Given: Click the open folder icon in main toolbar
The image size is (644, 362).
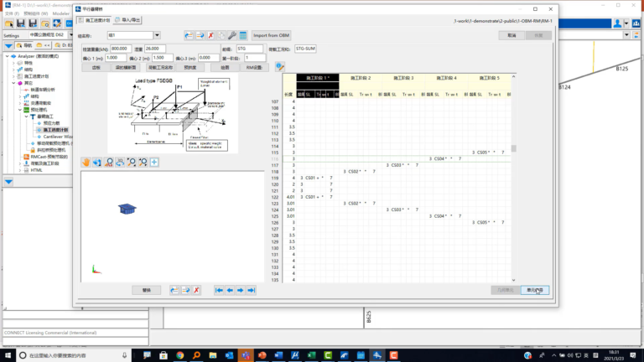Looking at the screenshot, I should click(9, 23).
